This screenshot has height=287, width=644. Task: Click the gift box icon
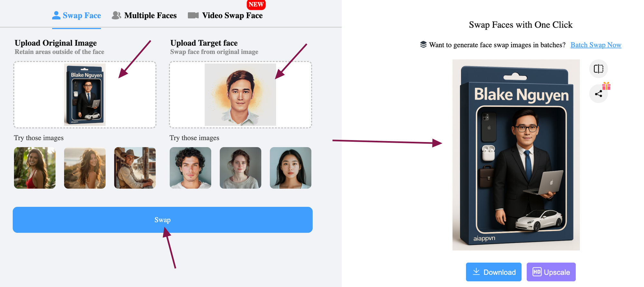(606, 86)
